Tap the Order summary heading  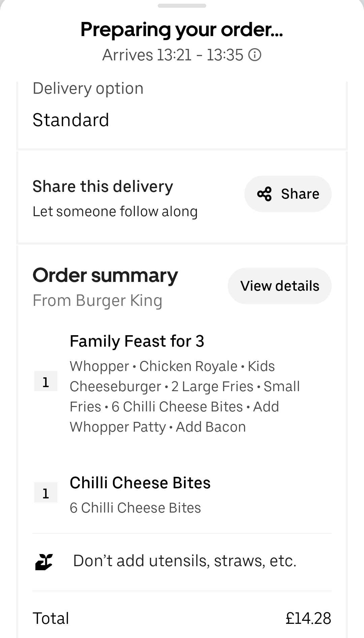tap(105, 275)
